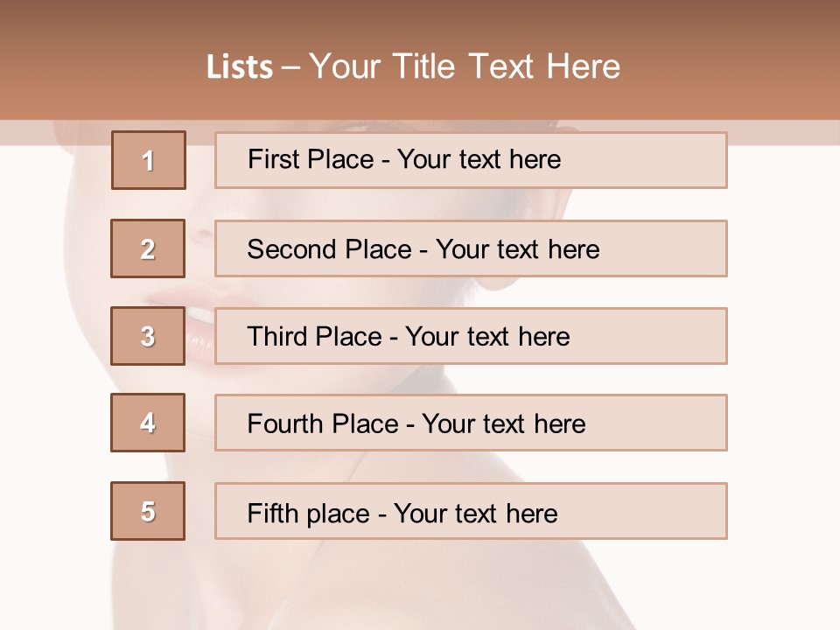Click the words 'Fourth Place'
This screenshot has width=840, height=630.
(323, 423)
